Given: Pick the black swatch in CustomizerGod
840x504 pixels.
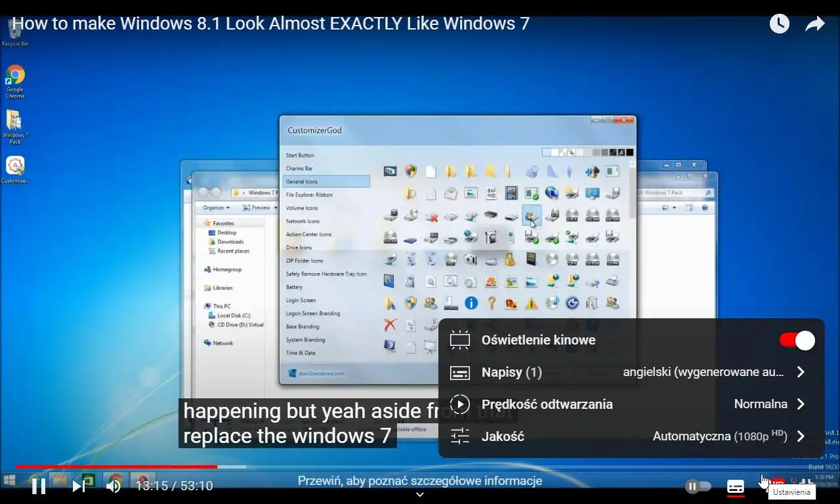Looking at the screenshot, I should tap(629, 152).
